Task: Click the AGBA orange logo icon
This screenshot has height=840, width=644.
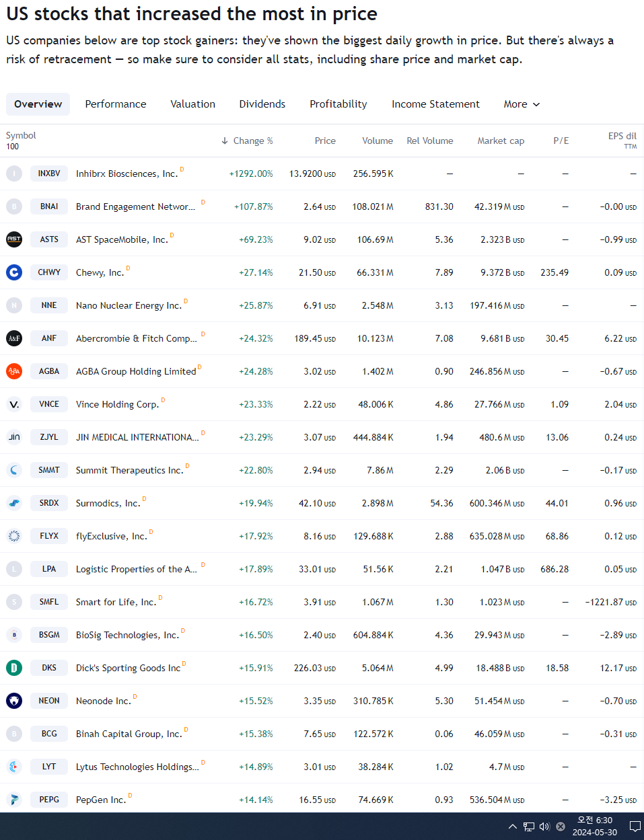Action: (x=14, y=371)
